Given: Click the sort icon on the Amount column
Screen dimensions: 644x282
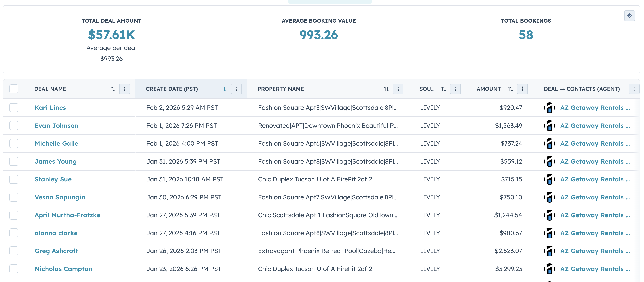Looking at the screenshot, I should [x=511, y=89].
